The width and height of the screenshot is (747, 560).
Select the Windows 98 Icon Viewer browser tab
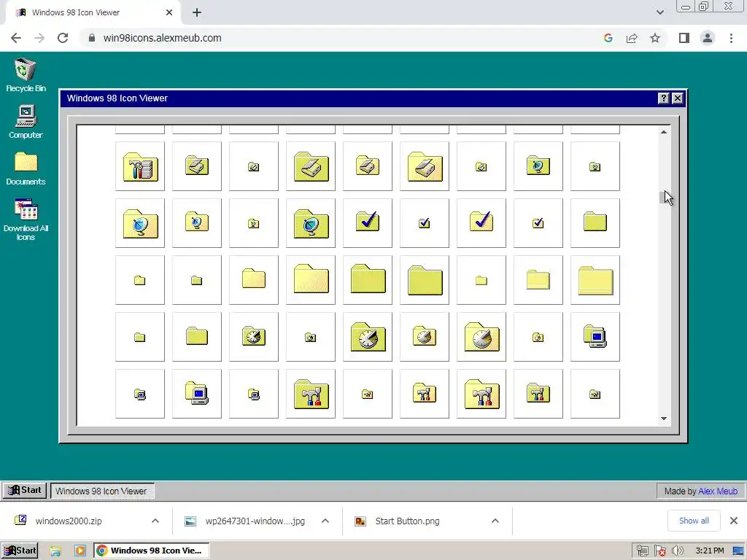93,12
